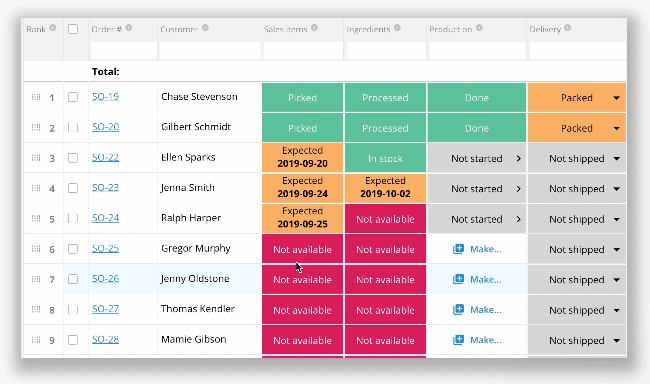
Task: Expand Not started production for SO-22
Action: [x=519, y=158]
